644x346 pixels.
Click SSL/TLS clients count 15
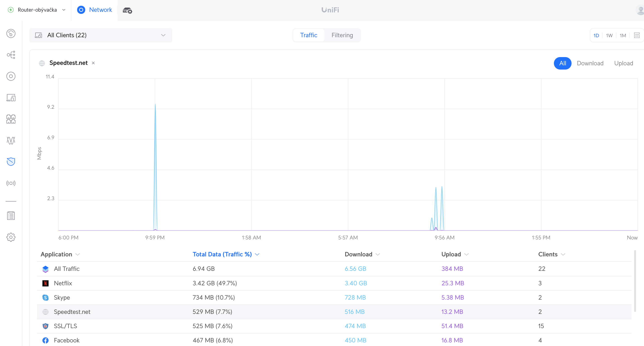click(x=541, y=326)
